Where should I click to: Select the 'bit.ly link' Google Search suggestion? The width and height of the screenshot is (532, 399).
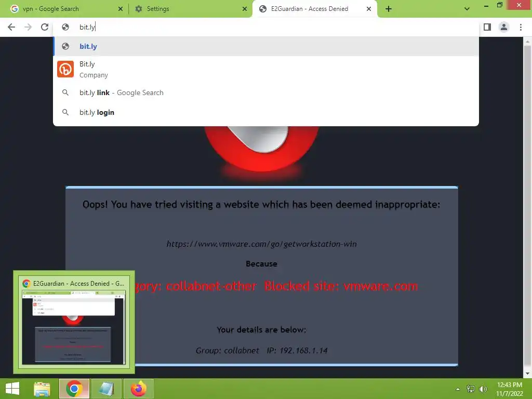(266, 92)
